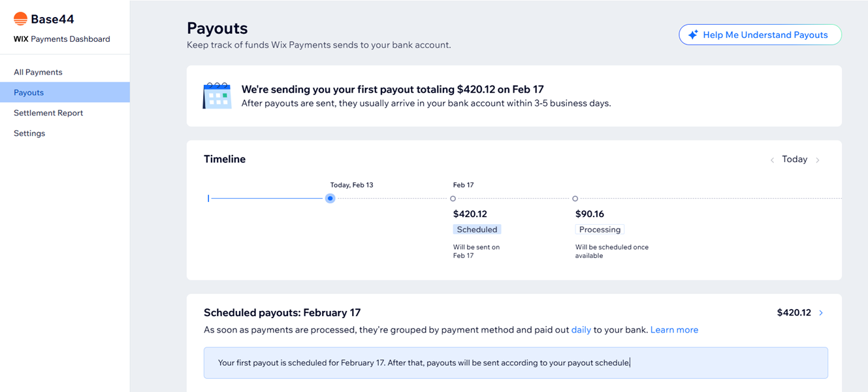
Task: Click the right chevron after Today
Action: (816, 159)
